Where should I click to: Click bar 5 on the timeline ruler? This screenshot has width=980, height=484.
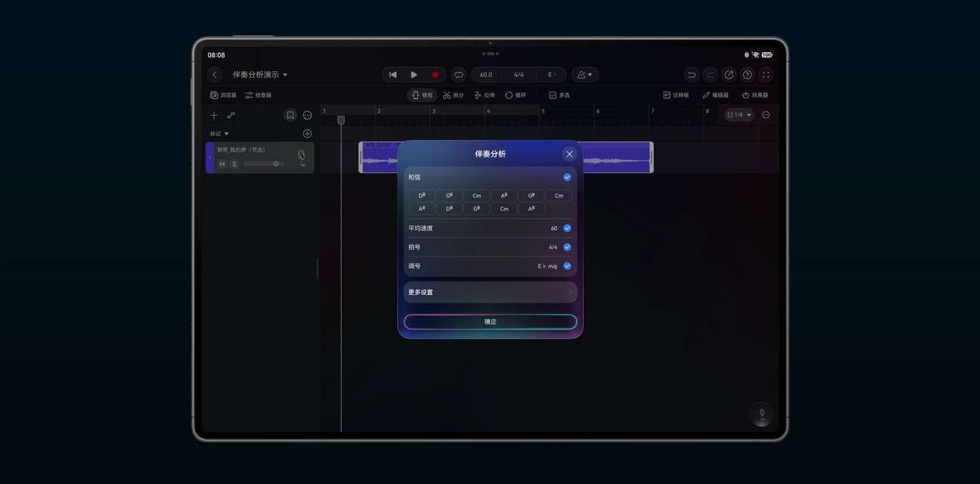[x=542, y=111]
